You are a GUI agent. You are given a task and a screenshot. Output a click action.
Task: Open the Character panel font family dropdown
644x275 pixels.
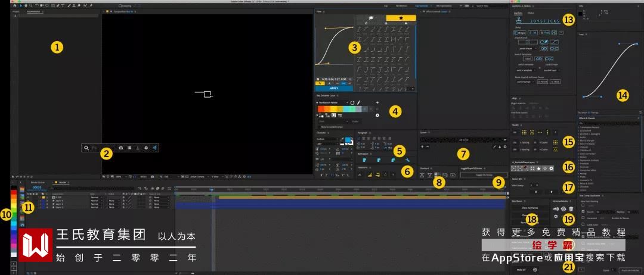[x=327, y=139]
